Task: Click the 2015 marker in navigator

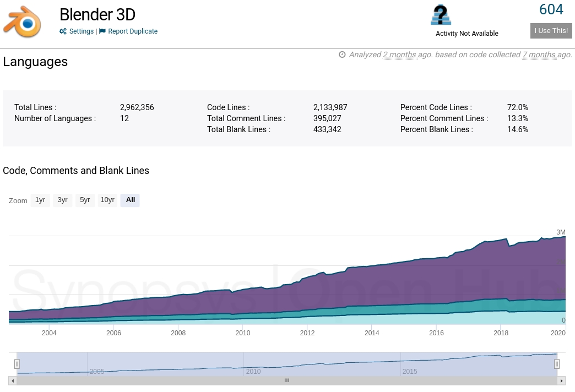Action: point(410,372)
